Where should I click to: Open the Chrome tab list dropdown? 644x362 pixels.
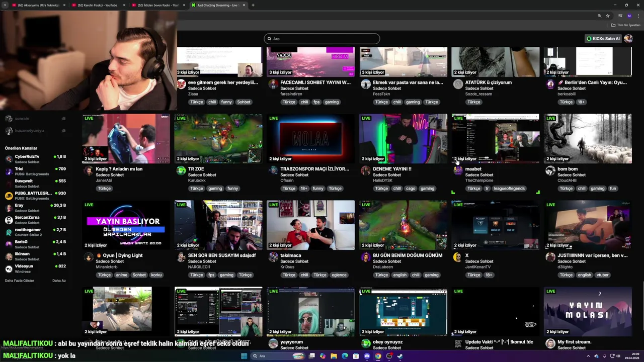click(5, 5)
